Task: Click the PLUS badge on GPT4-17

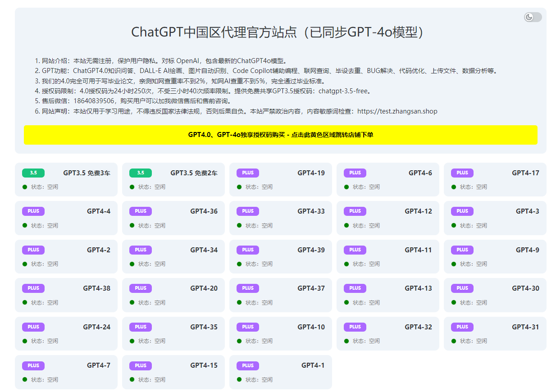Action: (x=462, y=173)
